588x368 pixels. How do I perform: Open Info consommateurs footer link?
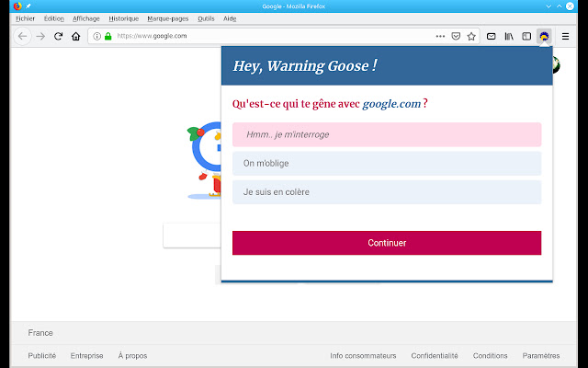pos(363,356)
